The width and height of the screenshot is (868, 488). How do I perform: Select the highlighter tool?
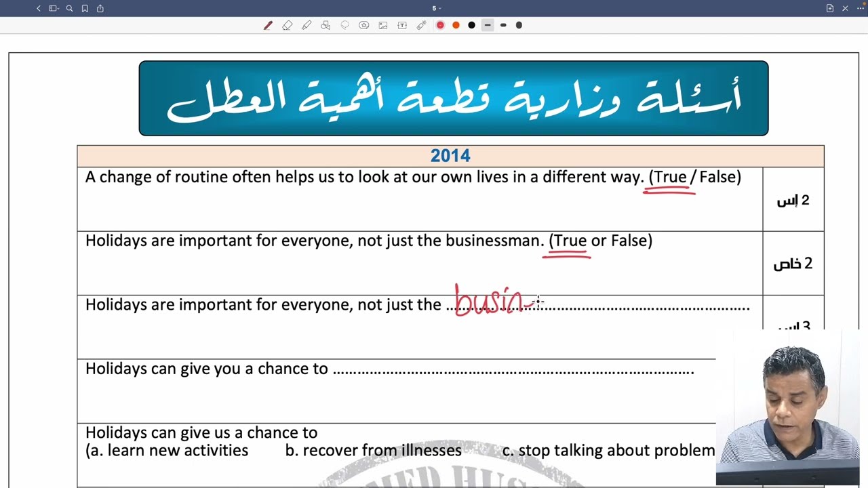(307, 25)
